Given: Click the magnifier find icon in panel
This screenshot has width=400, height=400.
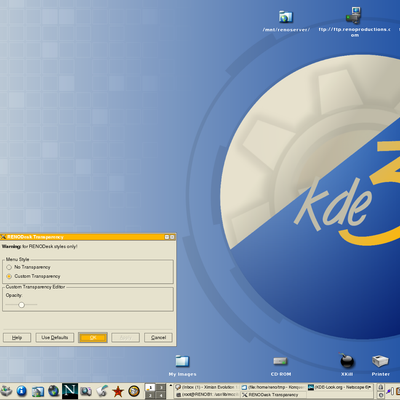Looking at the screenshot, I should [86, 391].
